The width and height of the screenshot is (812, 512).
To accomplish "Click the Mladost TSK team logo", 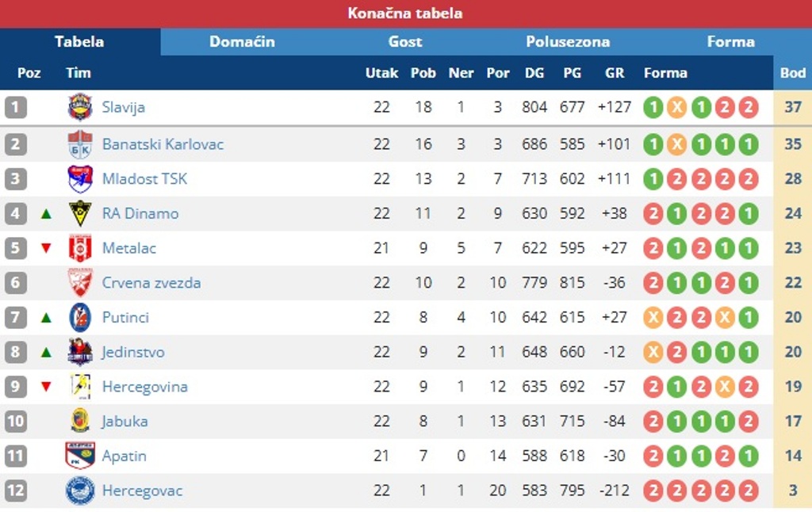I will (x=80, y=178).
